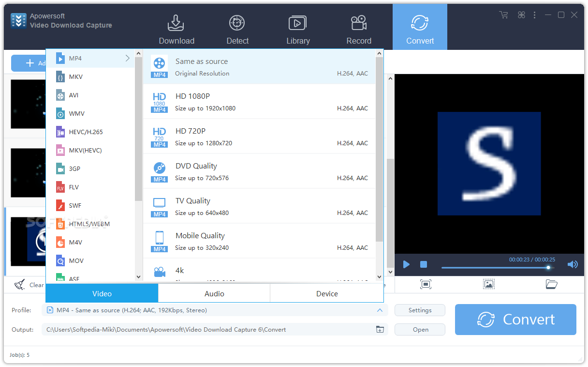
Task: Select the 3GP format icon
Action: tap(60, 169)
